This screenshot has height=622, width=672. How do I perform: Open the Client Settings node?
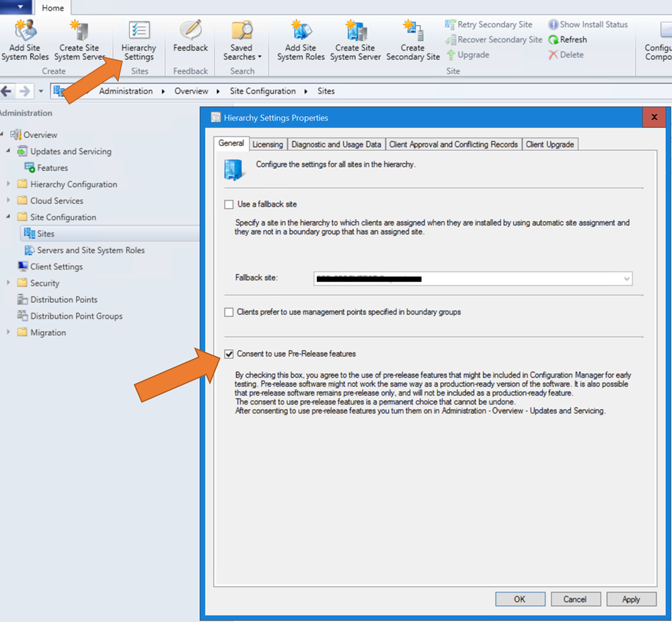pyautogui.click(x=50, y=267)
